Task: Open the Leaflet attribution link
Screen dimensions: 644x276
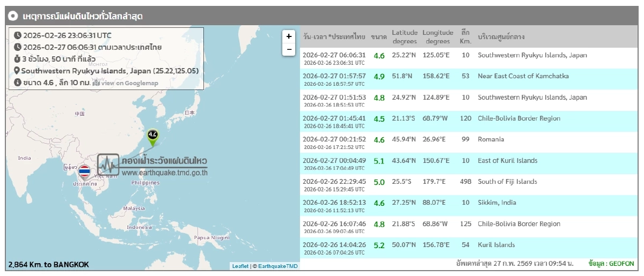Action: [240, 266]
